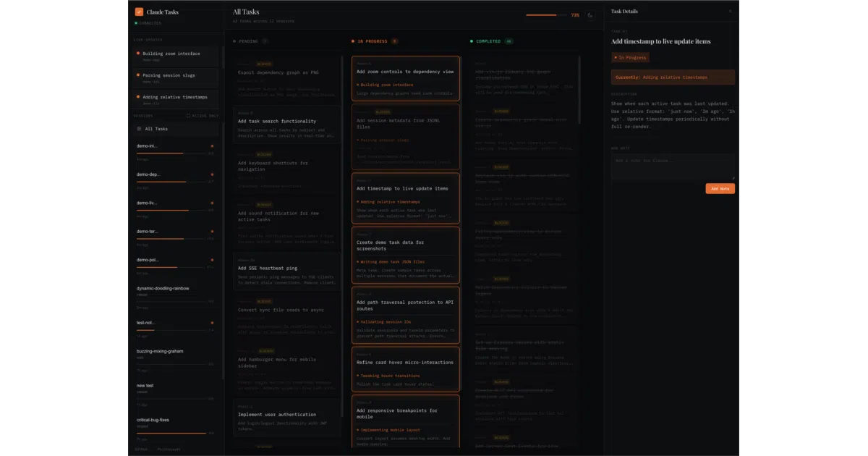Click orange dot beside Parsing session slugs

point(138,75)
